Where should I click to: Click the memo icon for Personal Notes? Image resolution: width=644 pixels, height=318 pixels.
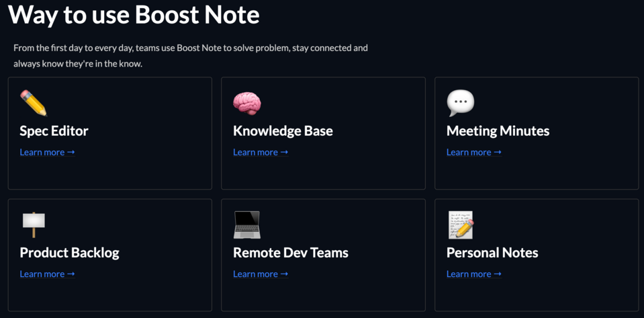460,225
